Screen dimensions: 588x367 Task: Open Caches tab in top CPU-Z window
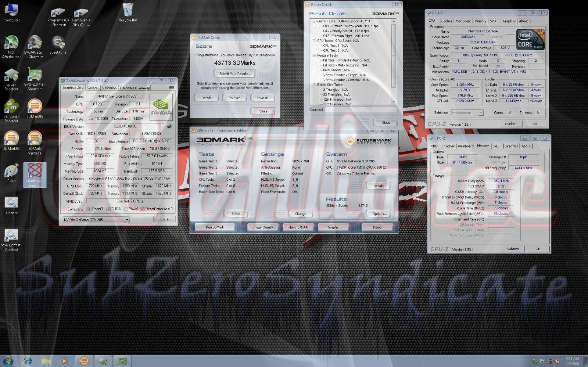pyautogui.click(x=447, y=21)
